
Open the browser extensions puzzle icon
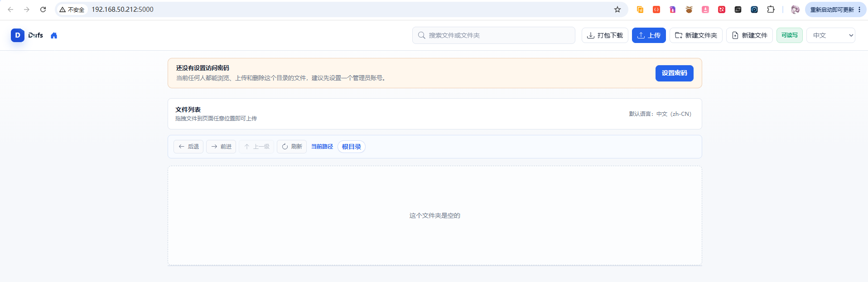(771, 10)
